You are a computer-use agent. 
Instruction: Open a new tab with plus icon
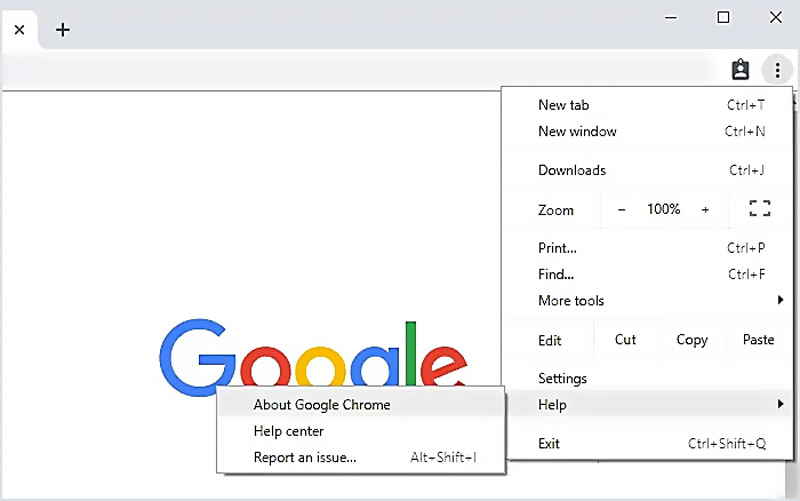[63, 29]
